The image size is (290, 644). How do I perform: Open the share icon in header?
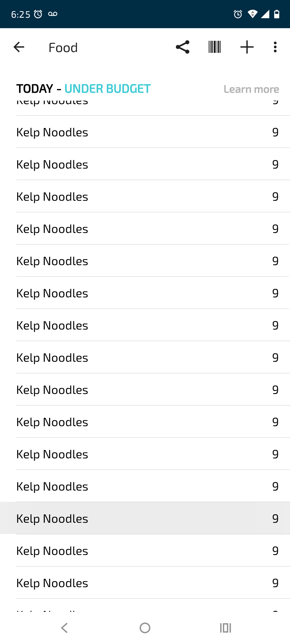pyautogui.click(x=183, y=47)
